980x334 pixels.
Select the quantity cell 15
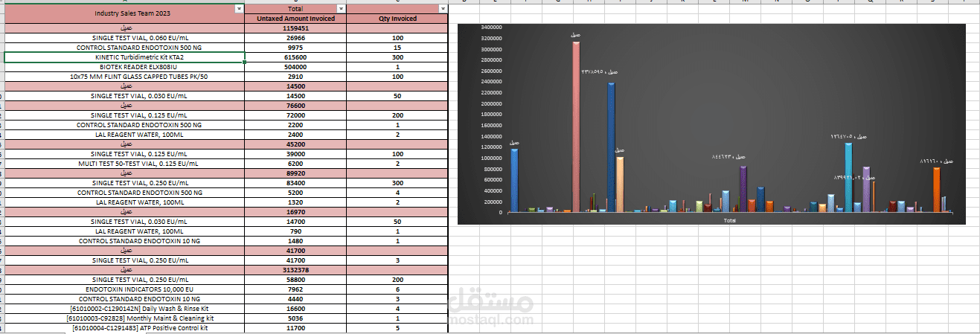click(x=397, y=47)
